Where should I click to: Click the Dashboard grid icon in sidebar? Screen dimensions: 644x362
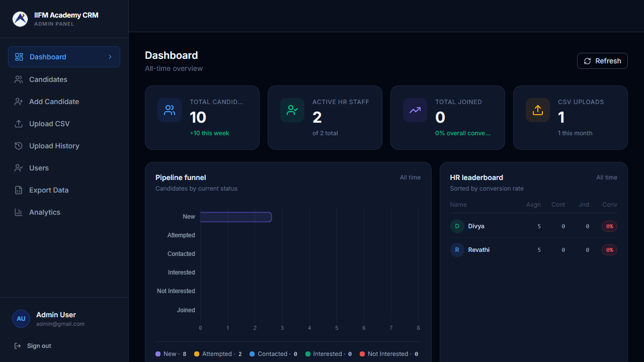point(19,57)
